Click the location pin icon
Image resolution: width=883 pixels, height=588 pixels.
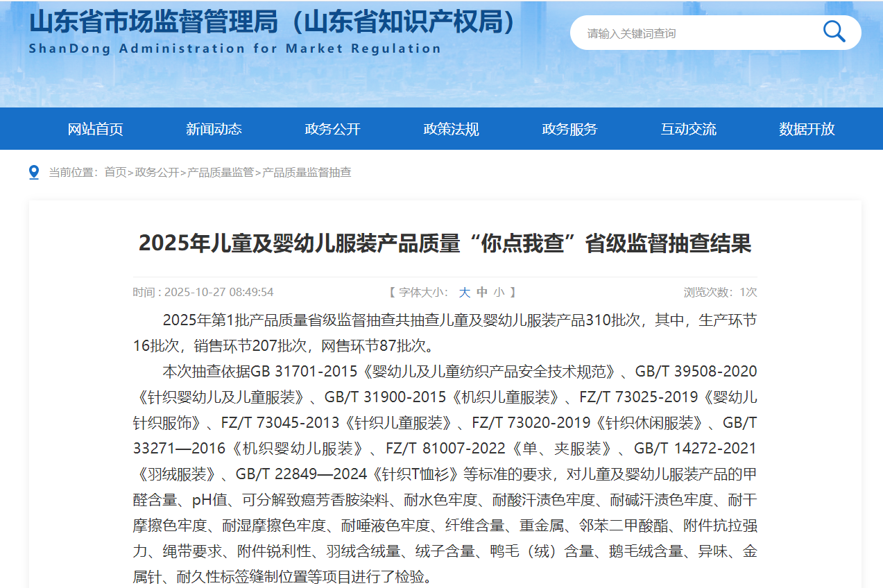coord(34,172)
